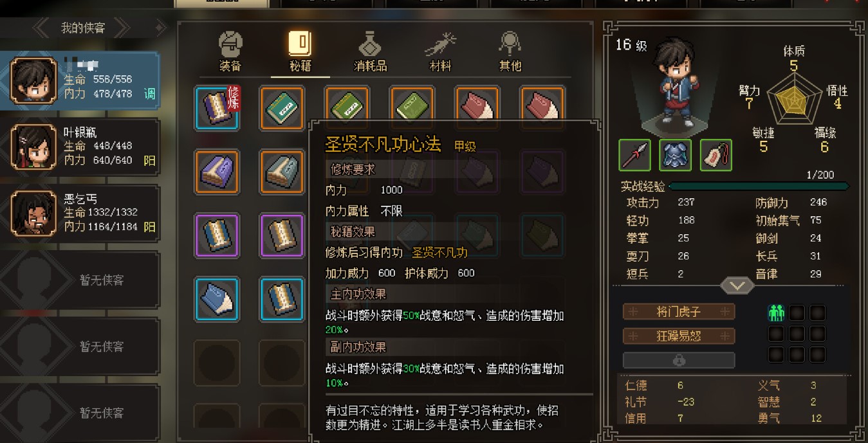Select hero 叶银瓶 in roster

[80, 147]
